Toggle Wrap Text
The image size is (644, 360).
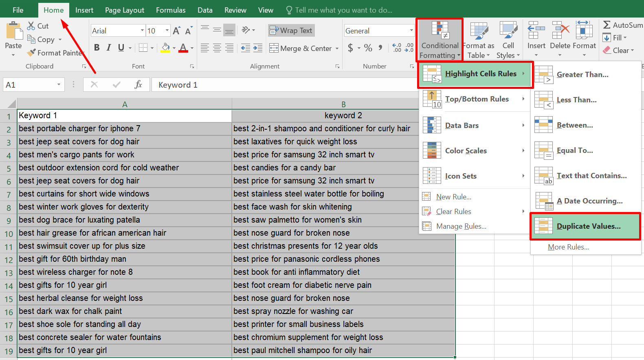[x=291, y=31]
